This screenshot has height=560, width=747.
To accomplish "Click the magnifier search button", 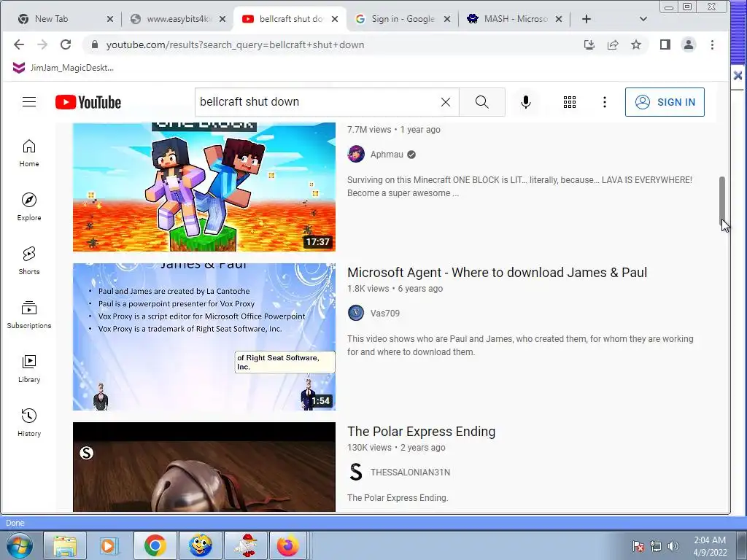I will (x=481, y=102).
